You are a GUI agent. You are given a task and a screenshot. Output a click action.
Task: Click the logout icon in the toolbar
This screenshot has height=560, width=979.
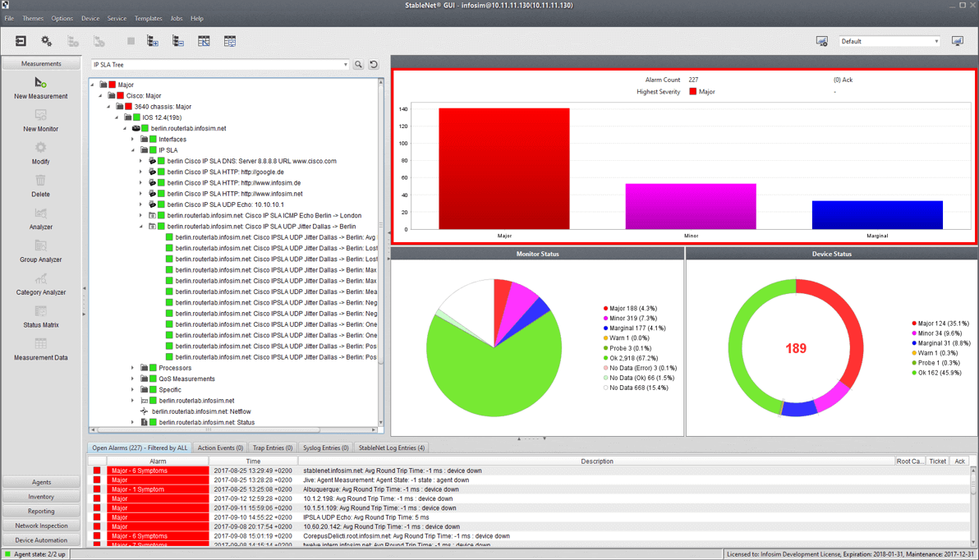[21, 41]
